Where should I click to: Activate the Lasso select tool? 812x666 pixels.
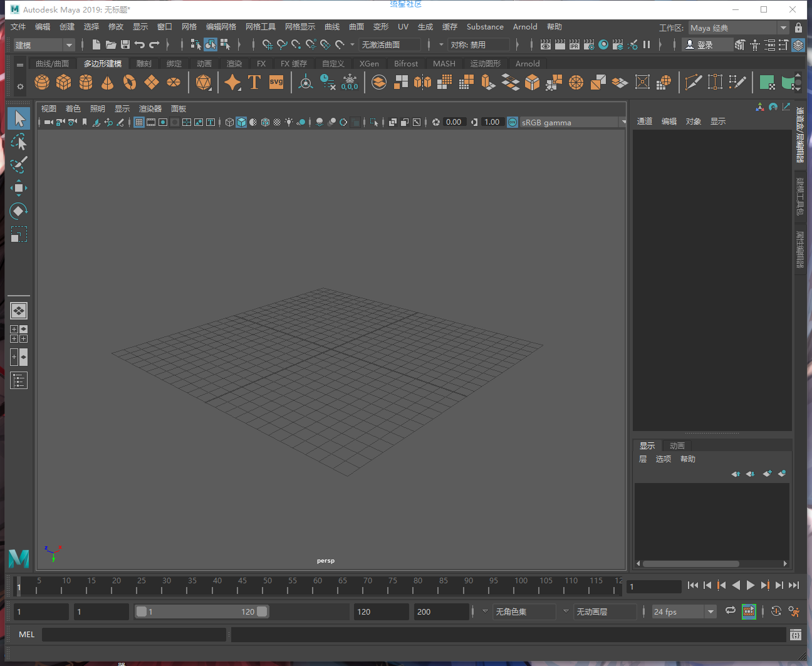pyautogui.click(x=19, y=142)
